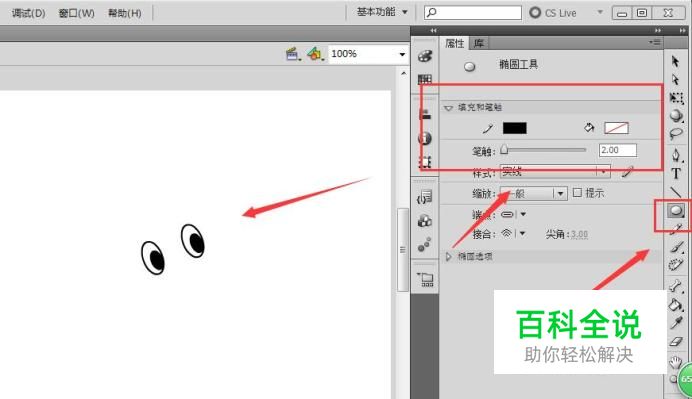Select the Lasso tool
Viewport: 692px width, 399px height.
676,133
